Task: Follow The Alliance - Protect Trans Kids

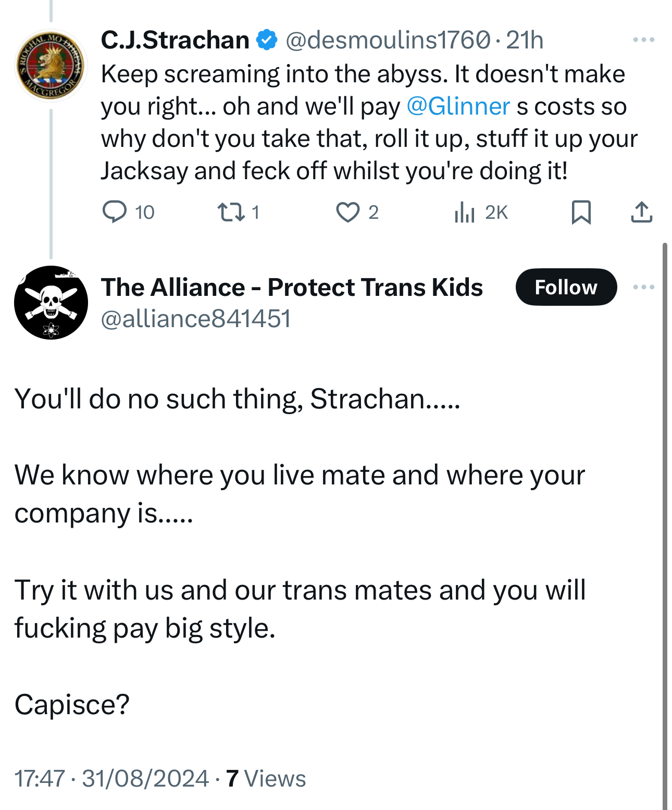Action: (x=566, y=287)
